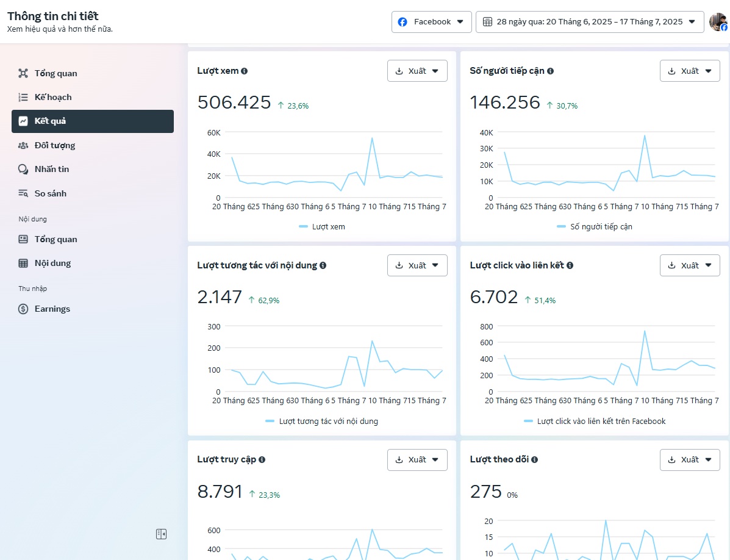Click the 62,9% increase indicator

tap(264, 300)
